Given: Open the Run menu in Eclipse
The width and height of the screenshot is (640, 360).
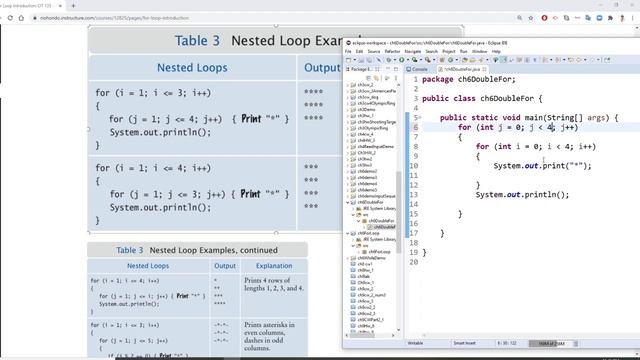Looking at the screenshot, I should click(463, 51).
